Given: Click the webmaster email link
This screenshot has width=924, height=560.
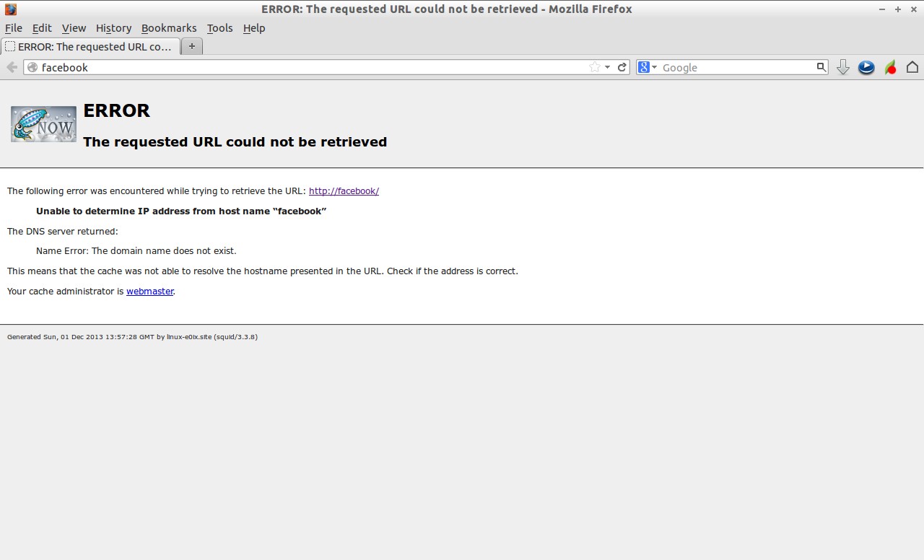Looking at the screenshot, I should click(149, 292).
